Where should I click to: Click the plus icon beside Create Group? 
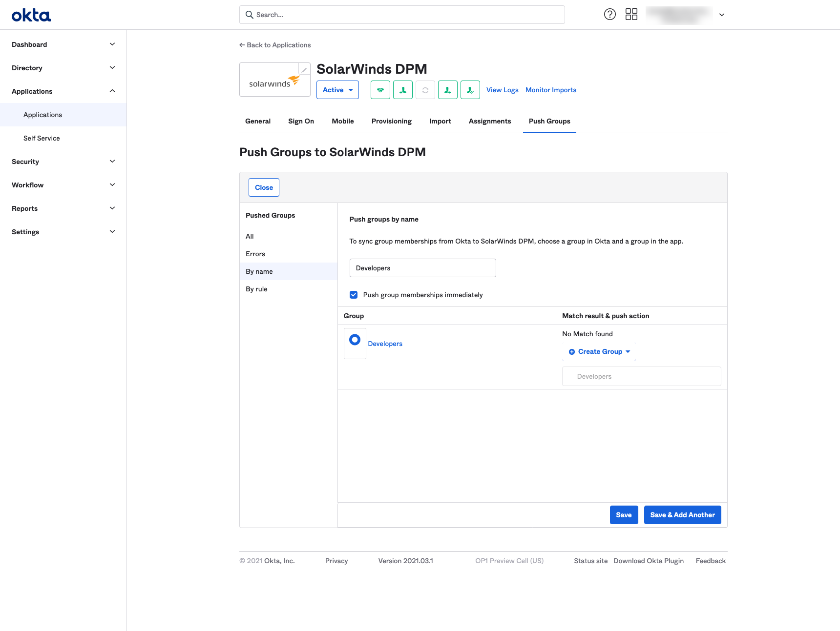coord(572,352)
